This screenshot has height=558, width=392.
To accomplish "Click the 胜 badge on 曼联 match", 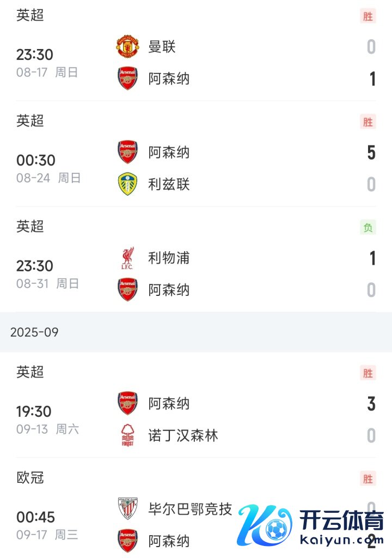I will [x=368, y=16].
